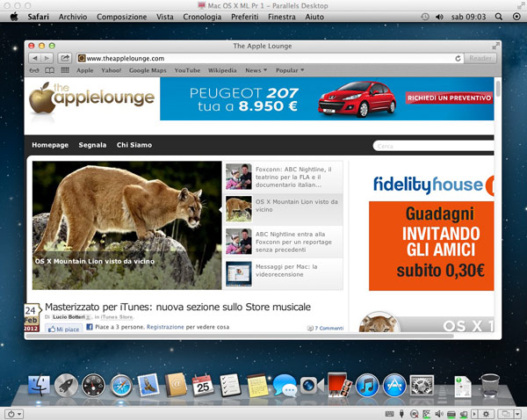Viewport: 527px width, 420px height.
Task: Click the Safari address bar URL field
Action: [x=270, y=59]
